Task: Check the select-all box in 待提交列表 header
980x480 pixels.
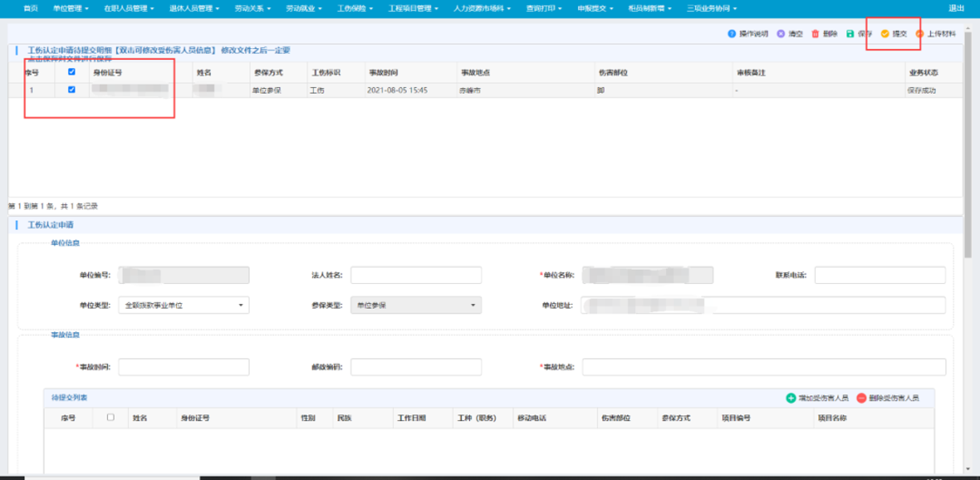Action: coord(110,417)
